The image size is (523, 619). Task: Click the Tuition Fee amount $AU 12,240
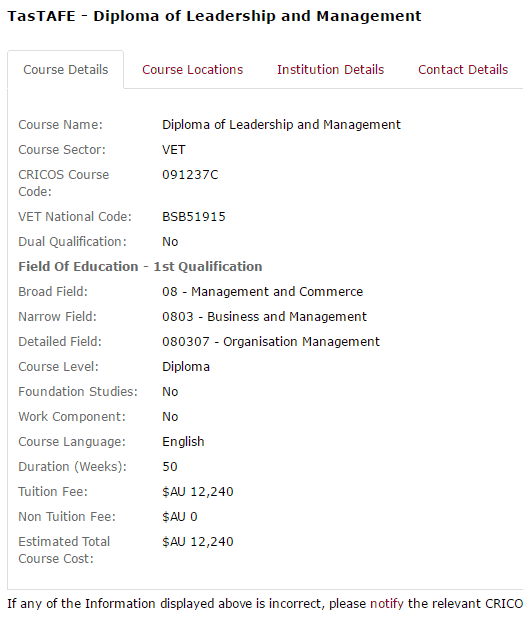[x=198, y=491]
